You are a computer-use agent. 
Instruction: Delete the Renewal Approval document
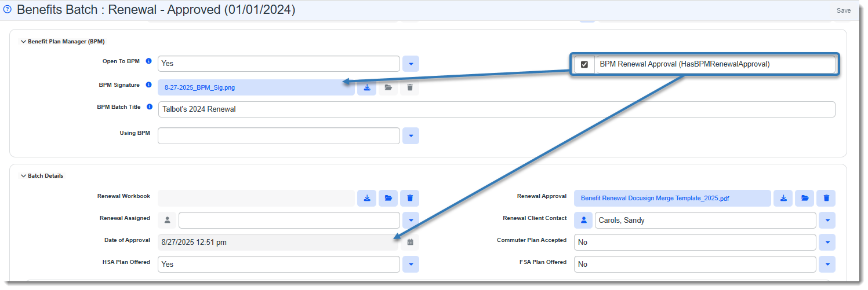click(826, 198)
